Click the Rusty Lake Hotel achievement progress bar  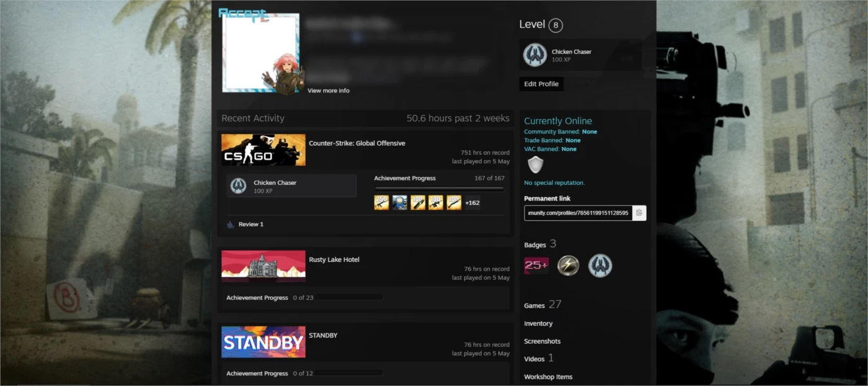click(349, 298)
